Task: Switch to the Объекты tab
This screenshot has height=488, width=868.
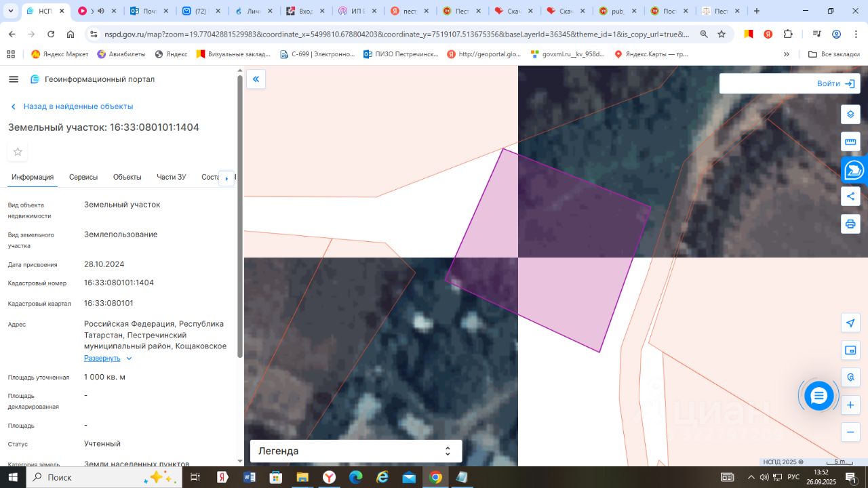Action: click(x=127, y=177)
